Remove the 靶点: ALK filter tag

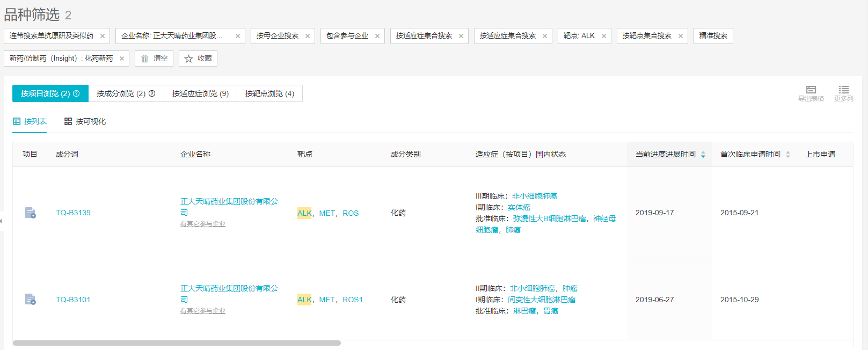pos(604,36)
